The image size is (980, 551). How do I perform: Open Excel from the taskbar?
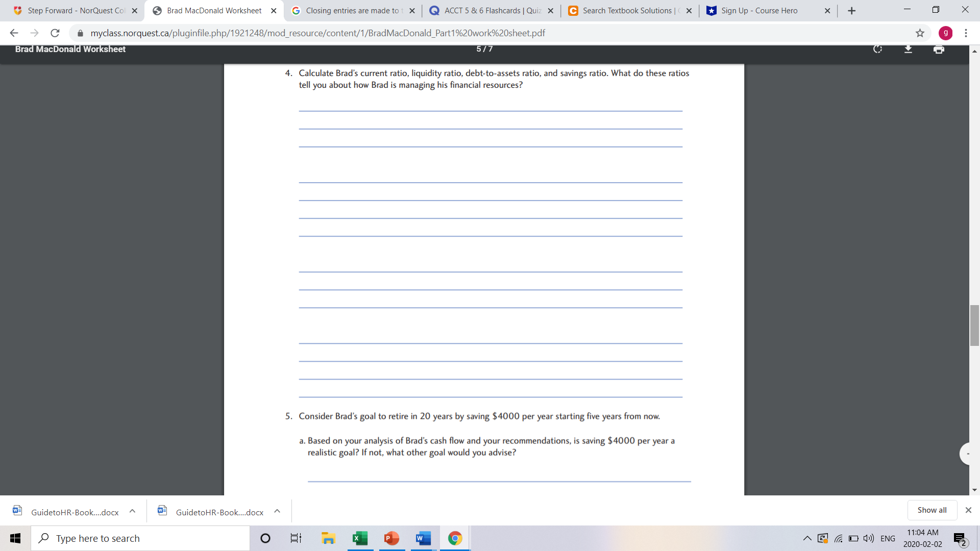360,538
